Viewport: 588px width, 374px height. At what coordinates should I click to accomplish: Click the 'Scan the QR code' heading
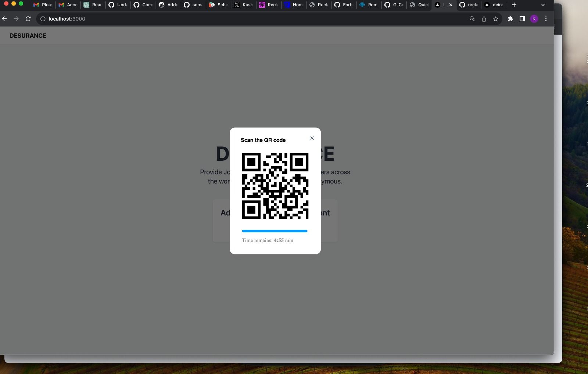coord(263,140)
